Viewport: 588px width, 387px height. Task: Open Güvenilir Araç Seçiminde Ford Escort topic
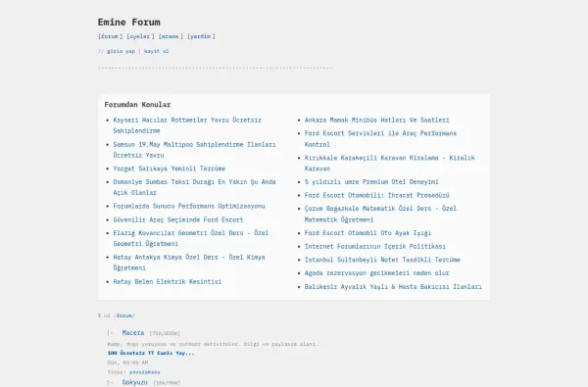[x=178, y=219]
